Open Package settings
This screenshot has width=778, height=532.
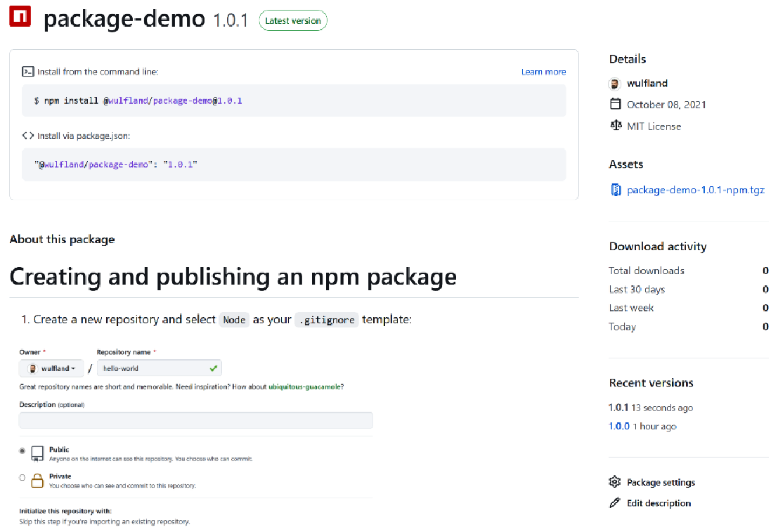(x=661, y=482)
